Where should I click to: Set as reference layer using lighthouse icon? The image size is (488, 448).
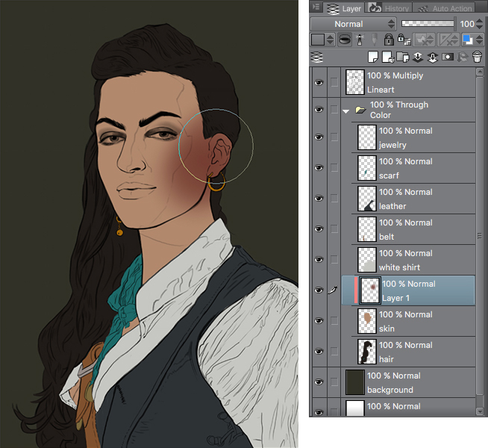click(359, 40)
